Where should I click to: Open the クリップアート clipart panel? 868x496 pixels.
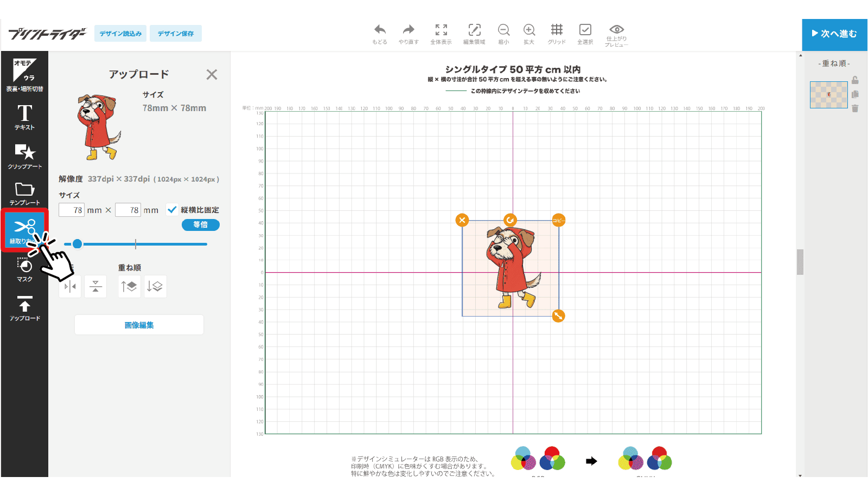click(24, 156)
